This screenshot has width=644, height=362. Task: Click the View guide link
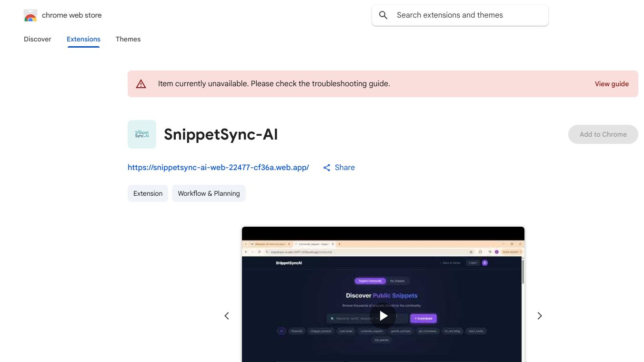tap(612, 84)
